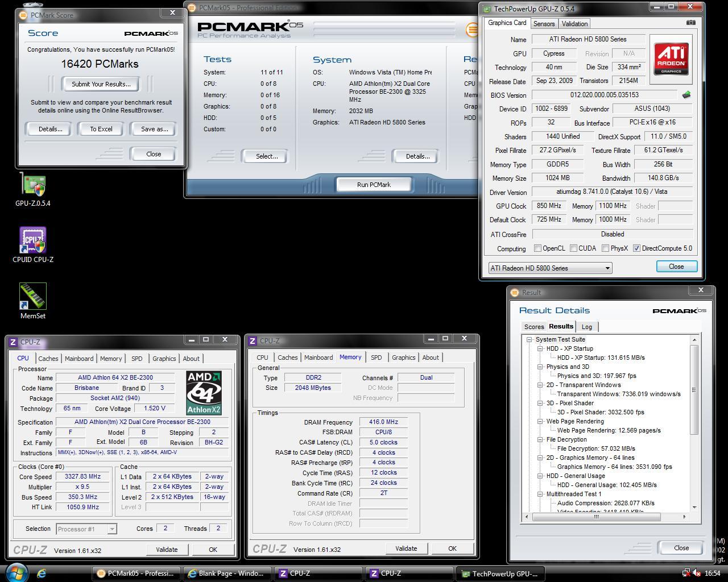Screen dimensions: 728x582
Task: Click the network tray icon
Action: pos(686,573)
